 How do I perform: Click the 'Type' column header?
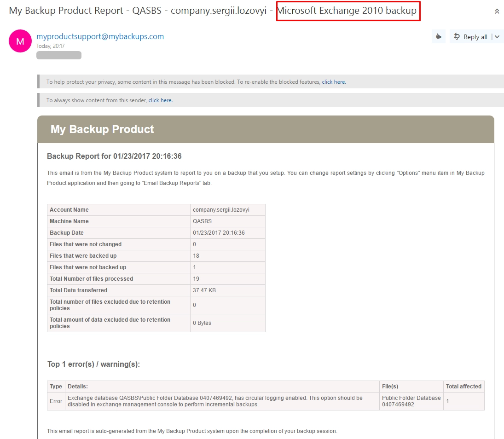[56, 387]
